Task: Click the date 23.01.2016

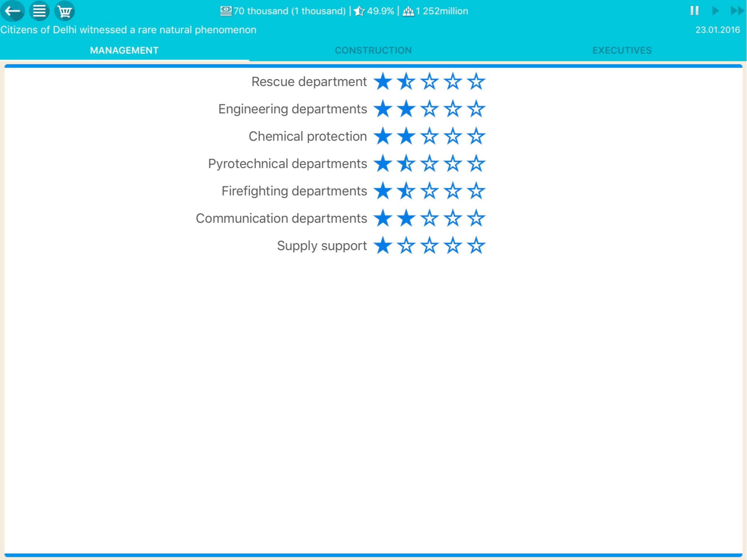Action: point(718,30)
